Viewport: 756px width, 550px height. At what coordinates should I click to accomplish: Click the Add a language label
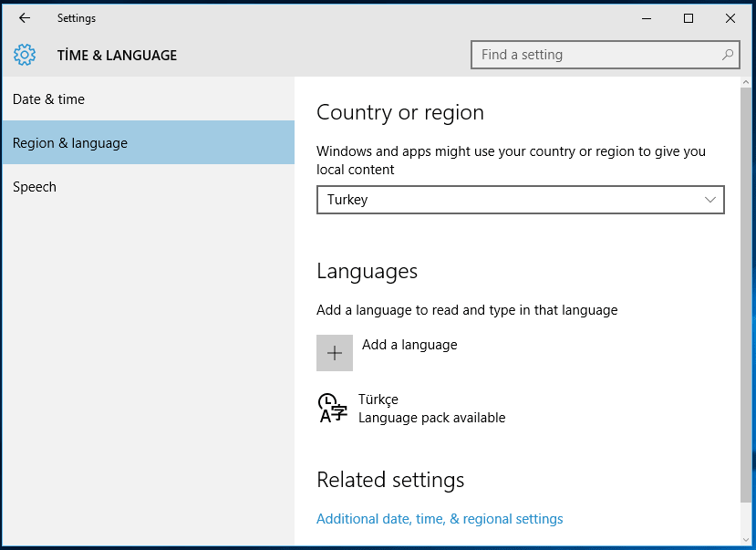point(409,345)
